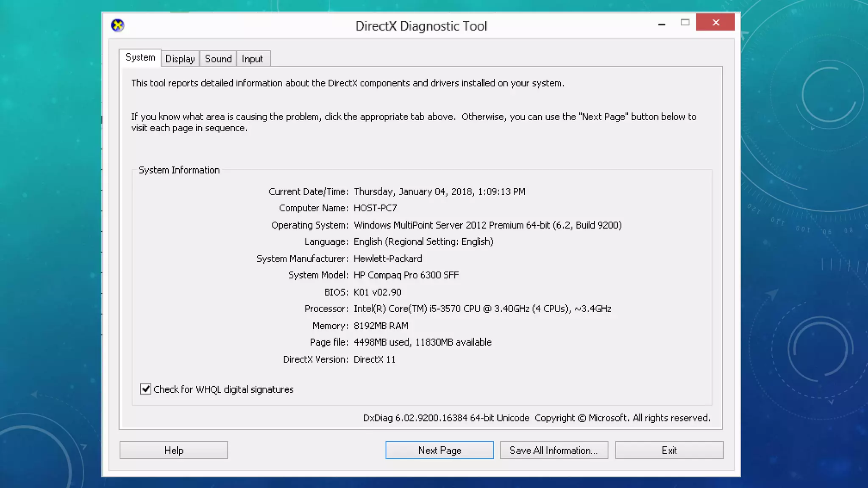Click the Computer Name HOST-PC7 text
868x488 pixels.
click(x=375, y=208)
